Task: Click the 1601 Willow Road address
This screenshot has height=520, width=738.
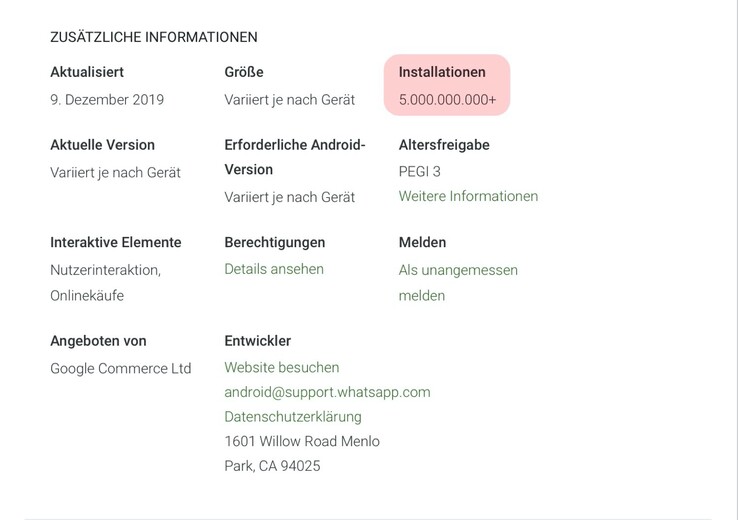Action: [x=302, y=453]
